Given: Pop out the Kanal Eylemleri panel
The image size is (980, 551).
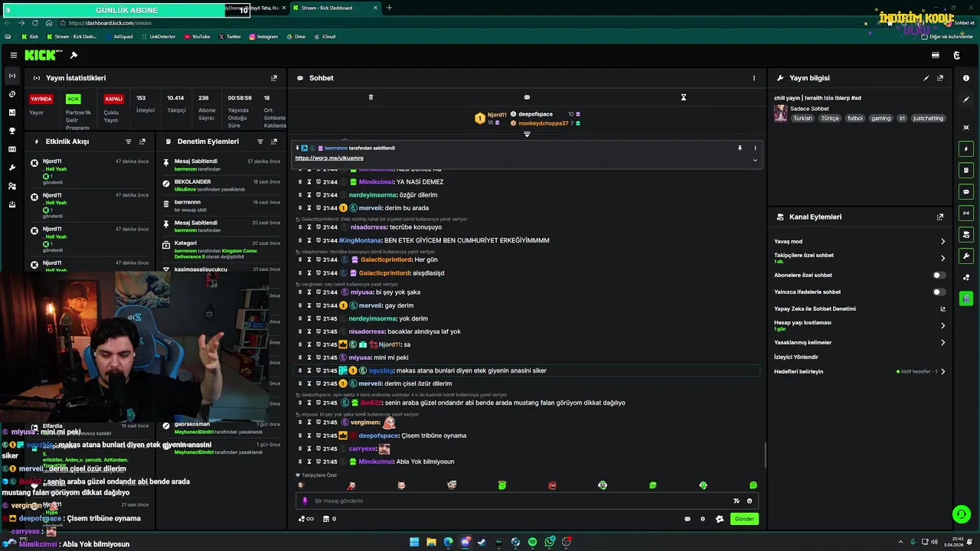Looking at the screenshot, I should (x=940, y=217).
